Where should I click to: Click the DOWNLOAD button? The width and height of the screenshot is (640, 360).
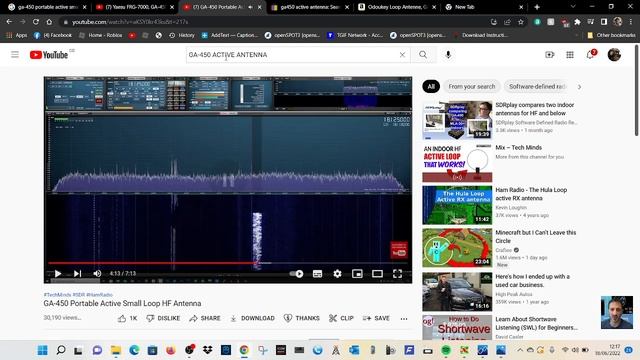[x=252, y=318]
